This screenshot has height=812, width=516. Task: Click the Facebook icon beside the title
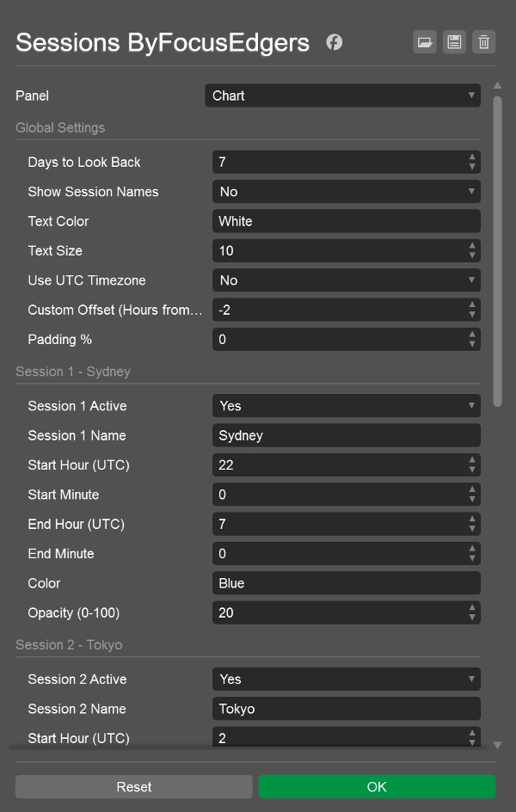335,42
